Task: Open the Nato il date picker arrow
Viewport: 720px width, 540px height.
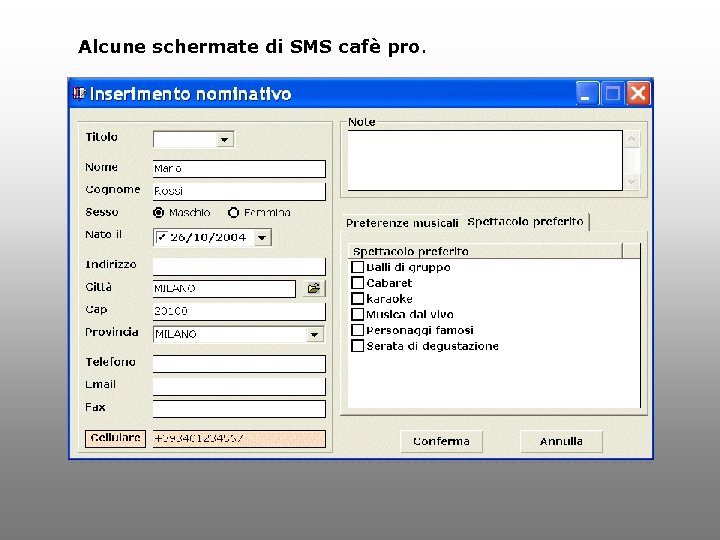Action: (262, 238)
